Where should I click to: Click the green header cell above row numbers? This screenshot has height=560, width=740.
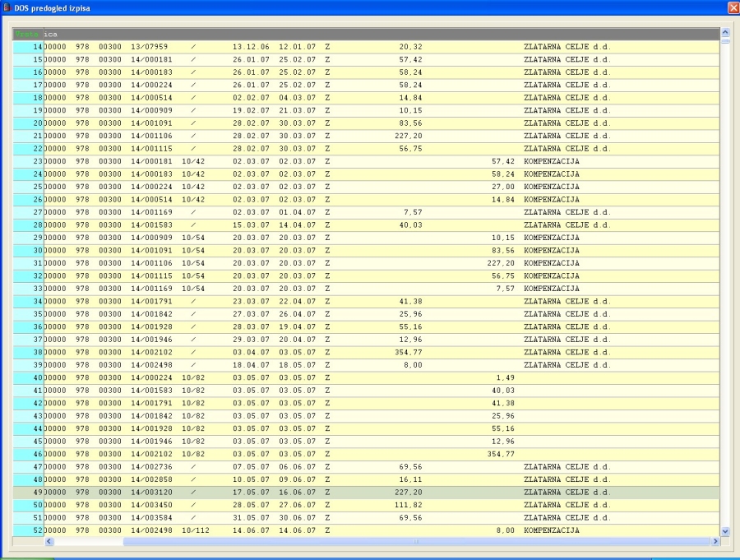[x=28, y=35]
